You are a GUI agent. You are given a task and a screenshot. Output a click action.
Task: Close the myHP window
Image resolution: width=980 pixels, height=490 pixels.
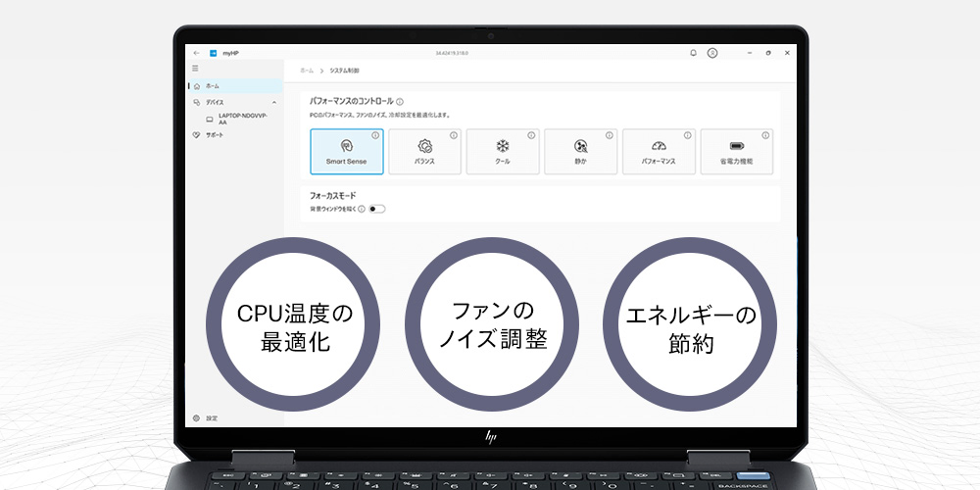click(787, 53)
